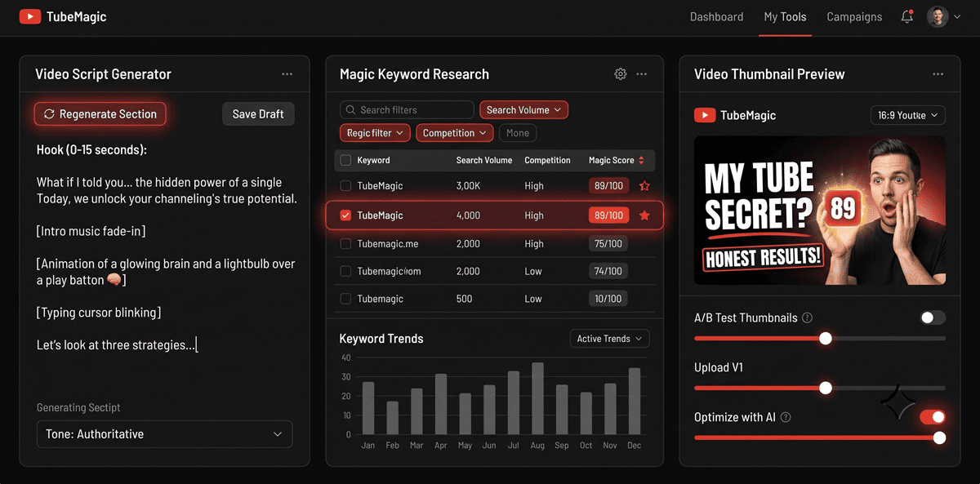Click the MY TUBE SECRET thumbnail image
Viewport: 980px width, 484px height.
820,210
